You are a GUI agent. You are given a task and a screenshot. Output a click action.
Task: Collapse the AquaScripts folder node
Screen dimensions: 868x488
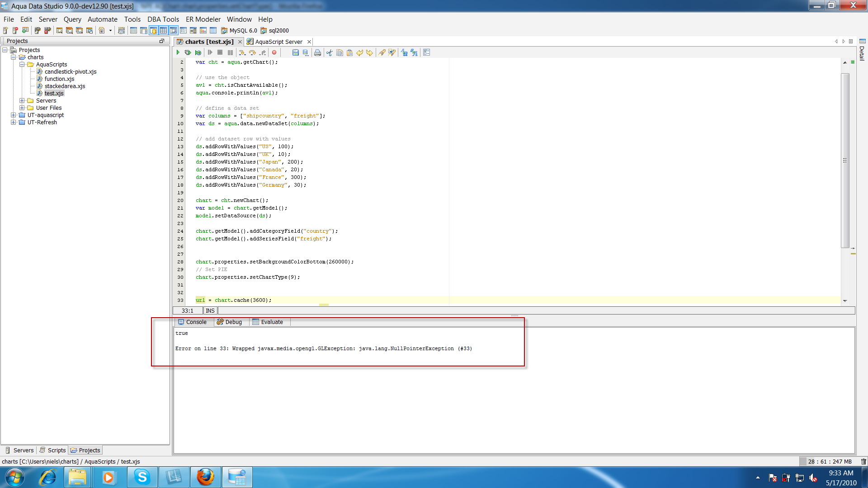(22, 65)
